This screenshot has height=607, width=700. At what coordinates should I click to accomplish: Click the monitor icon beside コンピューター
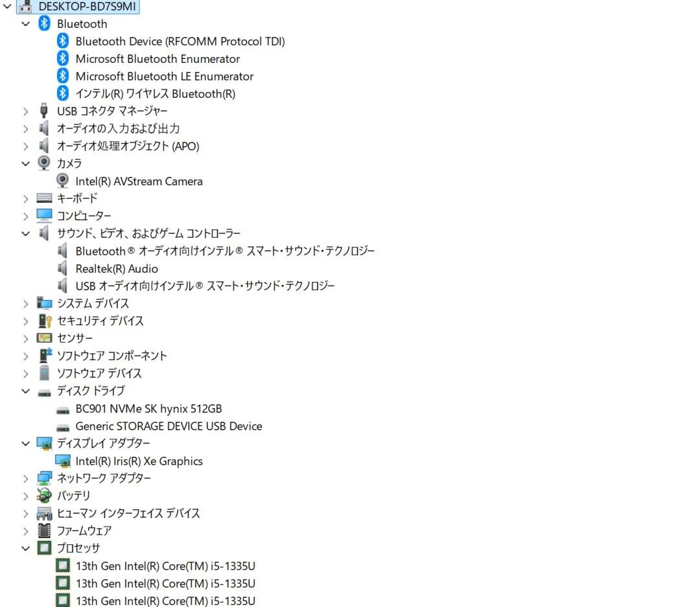click(44, 216)
